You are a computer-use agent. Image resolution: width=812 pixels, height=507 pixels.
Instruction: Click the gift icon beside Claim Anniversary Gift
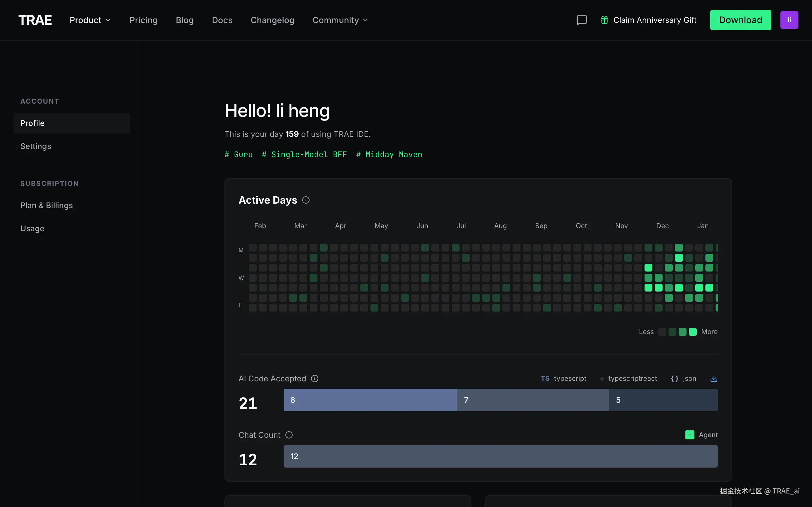[604, 20]
